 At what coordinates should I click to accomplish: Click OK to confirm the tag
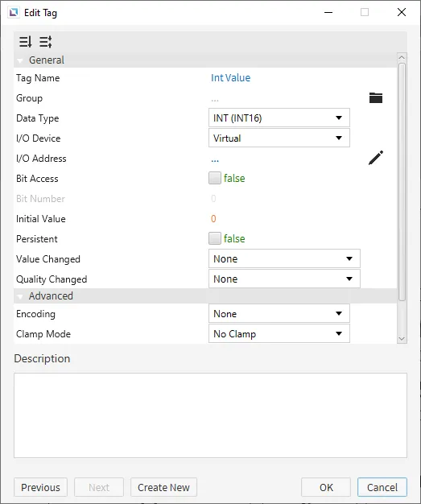326,487
